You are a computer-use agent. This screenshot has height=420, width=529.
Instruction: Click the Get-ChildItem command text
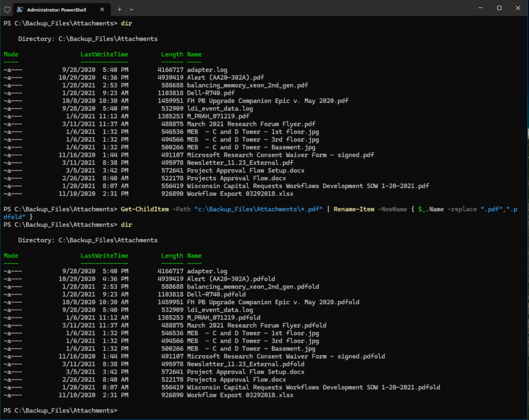tap(145, 209)
